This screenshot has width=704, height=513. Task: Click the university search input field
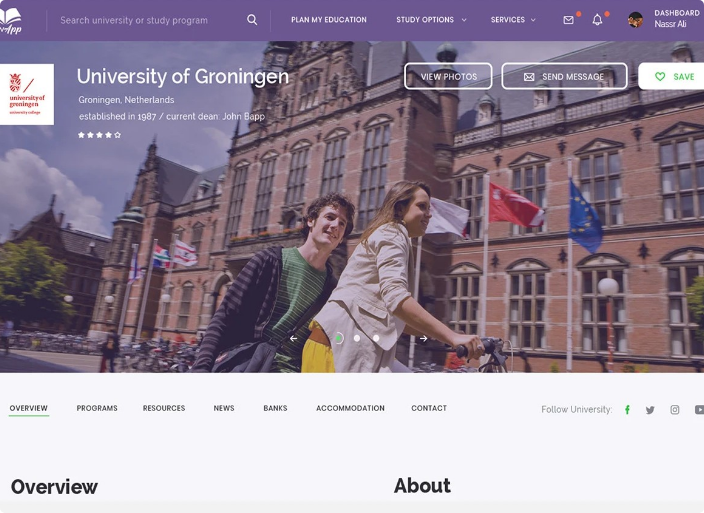click(145, 20)
